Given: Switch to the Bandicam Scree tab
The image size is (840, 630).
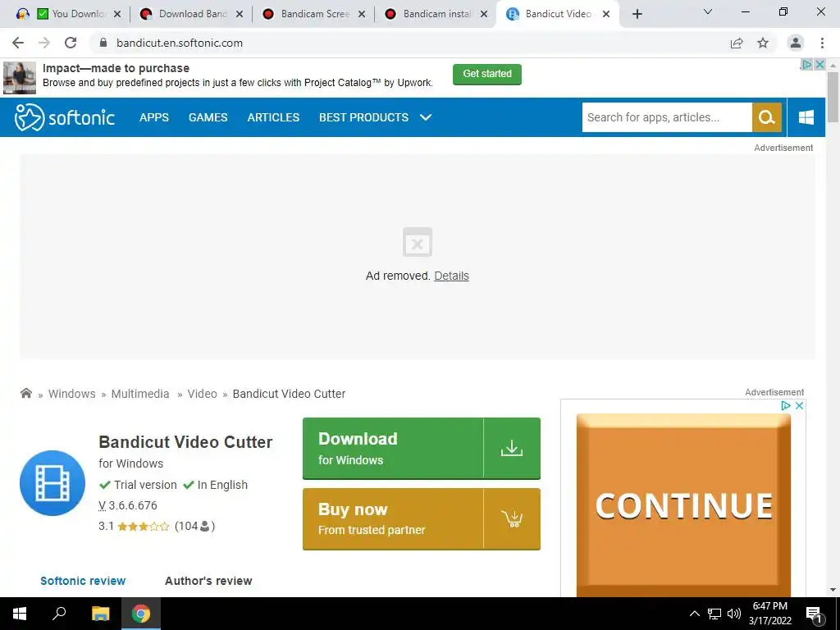Looking at the screenshot, I should click(315, 14).
